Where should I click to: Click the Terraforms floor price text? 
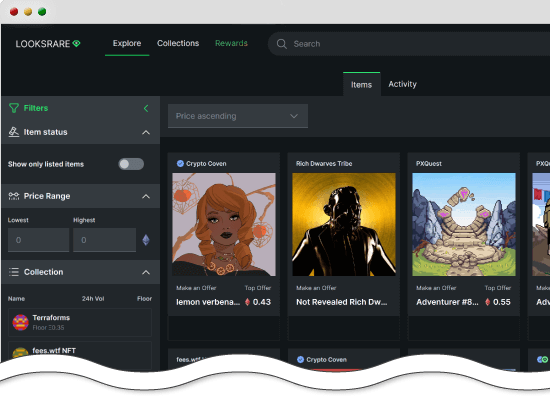click(x=48, y=328)
